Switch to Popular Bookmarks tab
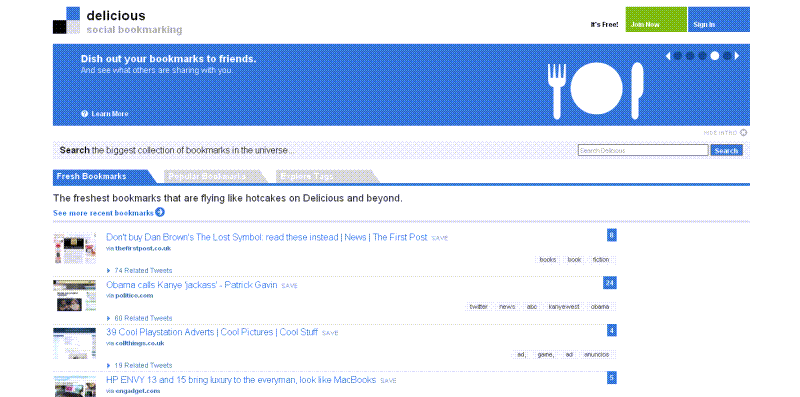This screenshot has height=397, width=800. point(215,177)
